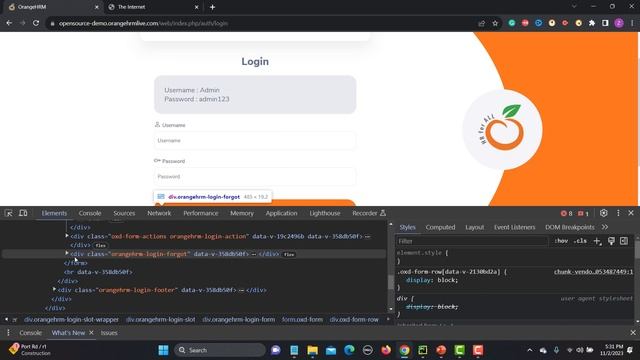This screenshot has height=360, width=640.
Task: Open a new browser tab
Action: click(x=212, y=7)
